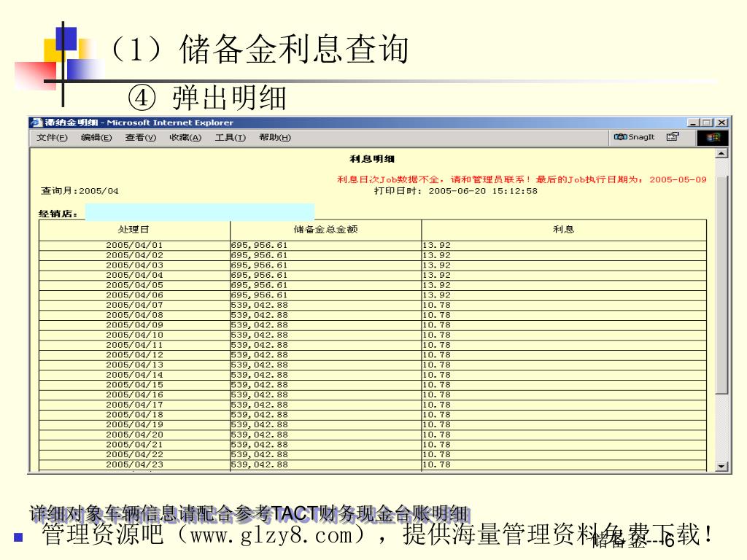Select date cell 2005/04/04
This screenshot has width=747, height=560.
pos(134,275)
